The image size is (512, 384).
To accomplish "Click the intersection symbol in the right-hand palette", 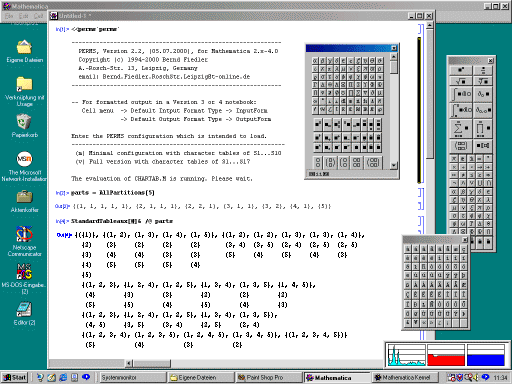I will pos(488,183).
